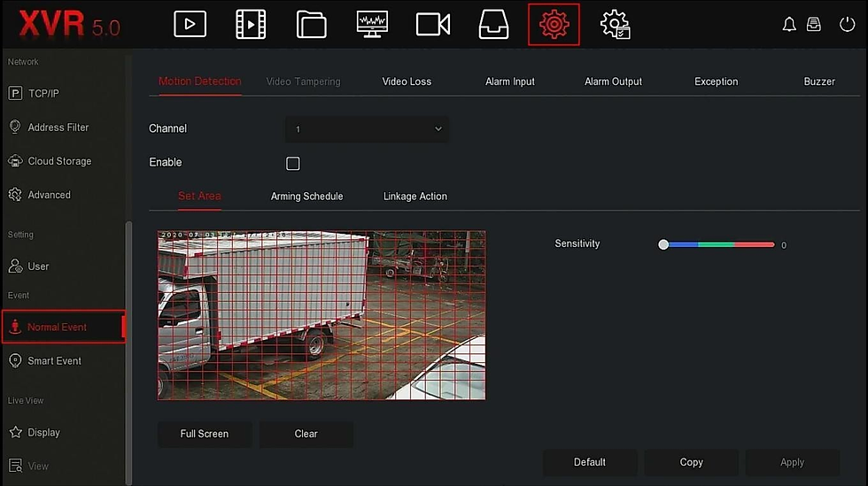Viewport: 868px width, 486px height.
Task: Click the Display star icon
Action: 16,432
